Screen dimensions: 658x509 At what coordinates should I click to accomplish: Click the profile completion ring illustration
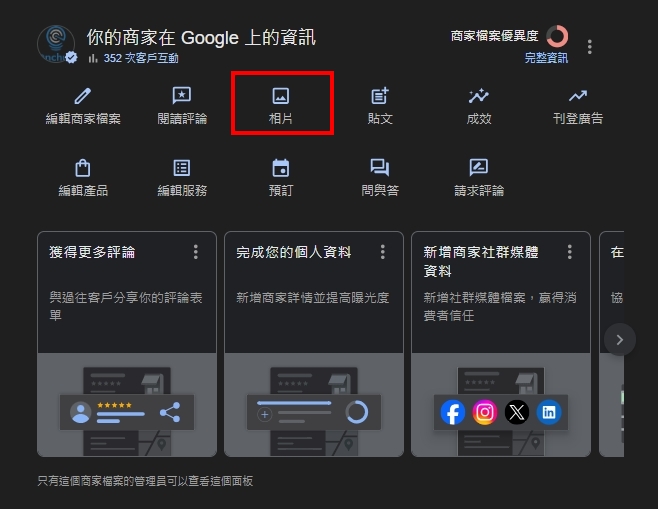point(357,412)
